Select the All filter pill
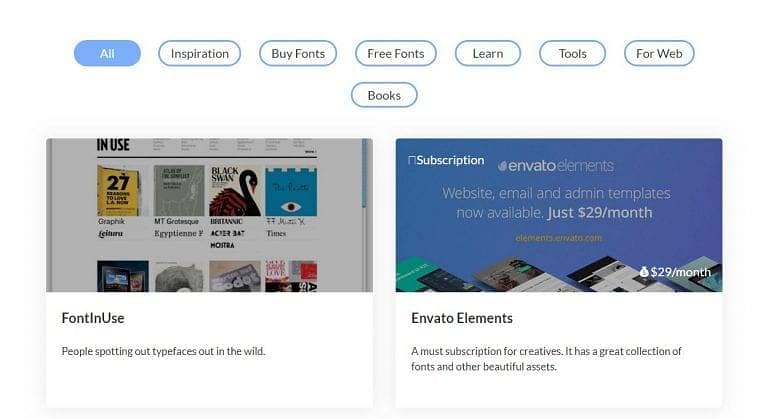 107,53
